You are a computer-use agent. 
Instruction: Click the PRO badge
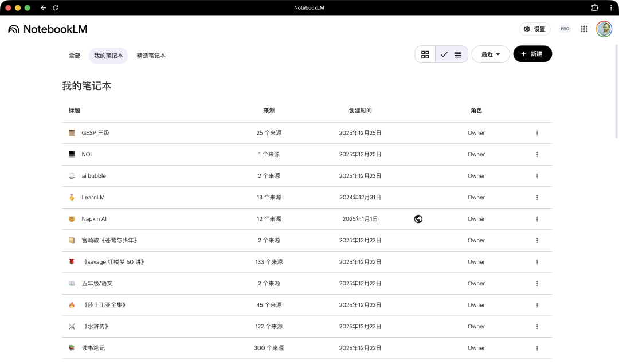(565, 29)
